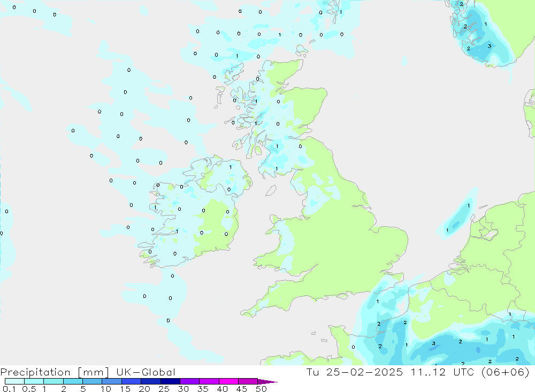Click the 30–35 mm purple legend swatch

click(189, 381)
